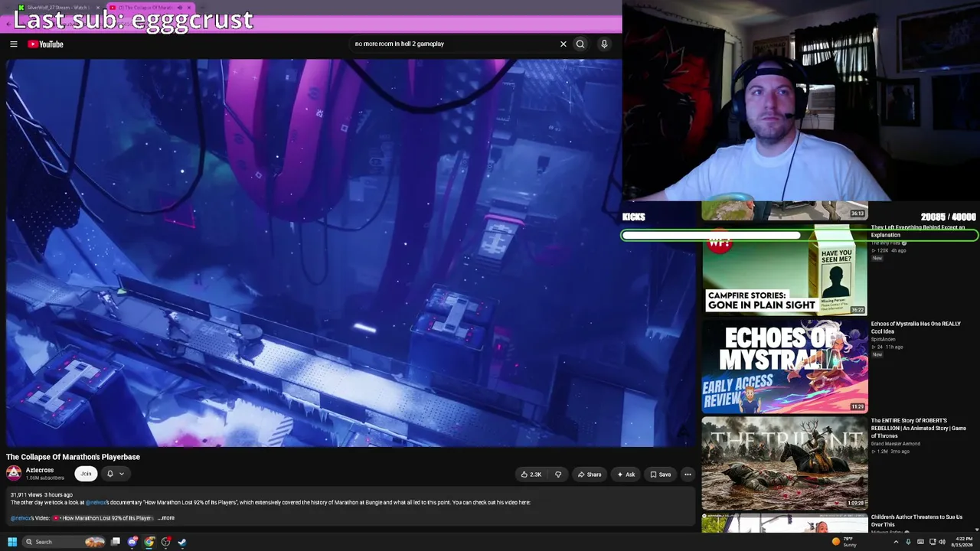Click the '31,911 views 3 hours ago' text
The height and width of the screenshot is (551, 980).
(x=41, y=495)
